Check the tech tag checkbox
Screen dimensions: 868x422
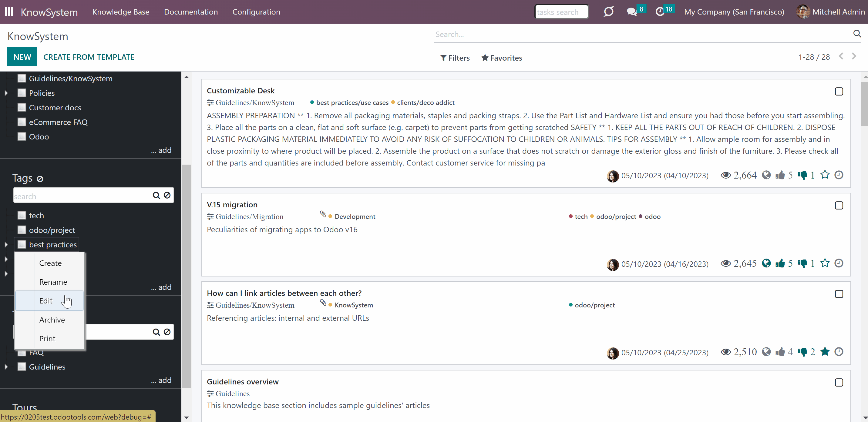(22, 215)
